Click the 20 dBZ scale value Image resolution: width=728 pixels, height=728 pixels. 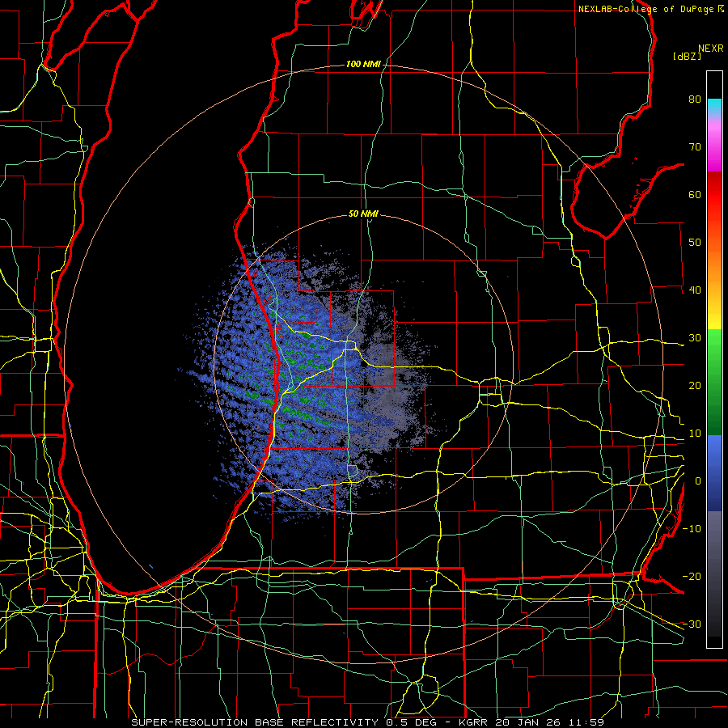[695, 385]
